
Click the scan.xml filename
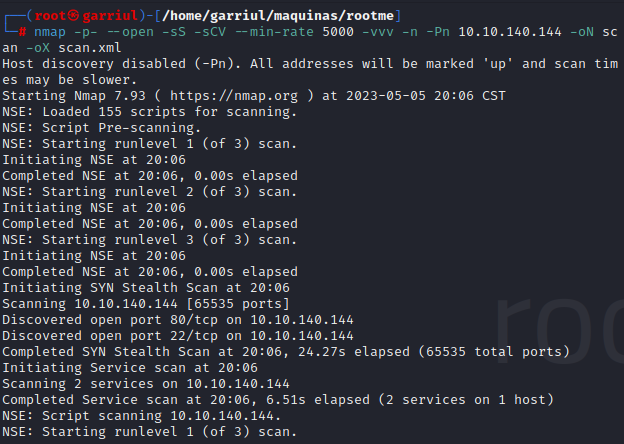click(90, 48)
